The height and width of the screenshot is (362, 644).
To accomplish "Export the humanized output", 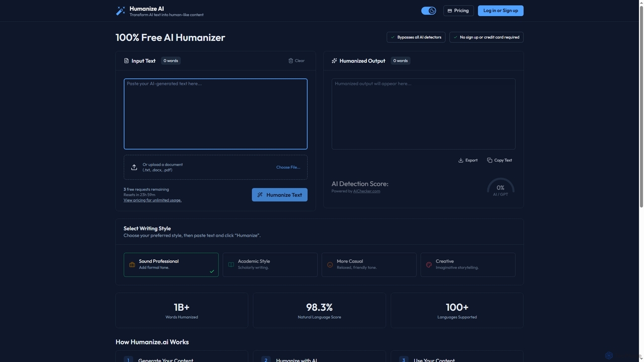I will coord(468,160).
